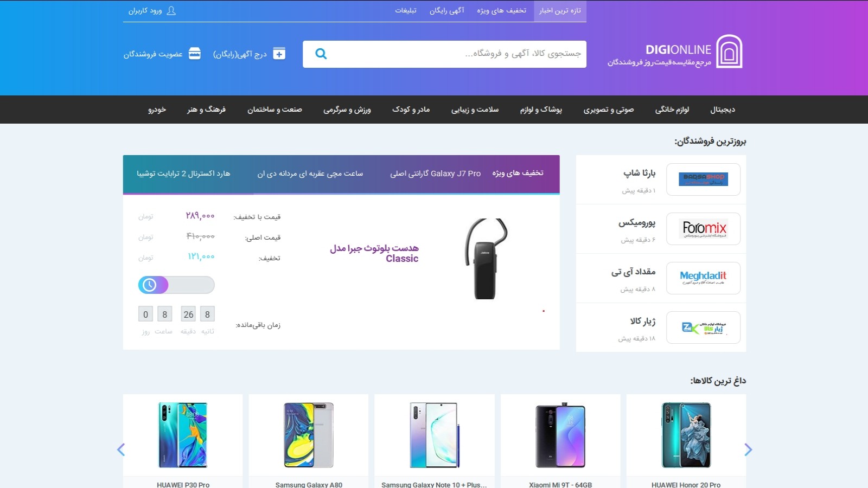Open the Jabra Classic headset product image
Image resolution: width=868 pixels, height=488 pixels.
coord(486,259)
